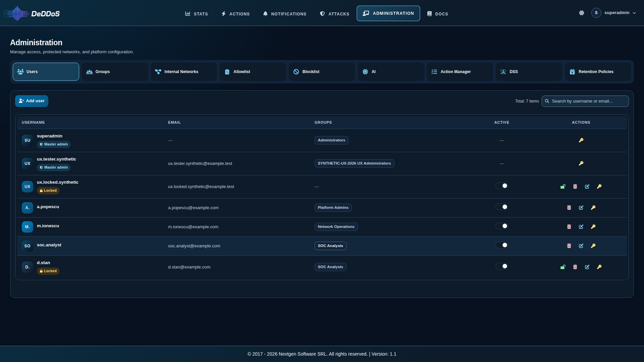Click the key icon for ux.tester.synthetic
This screenshot has width=644, height=362.
point(581,164)
